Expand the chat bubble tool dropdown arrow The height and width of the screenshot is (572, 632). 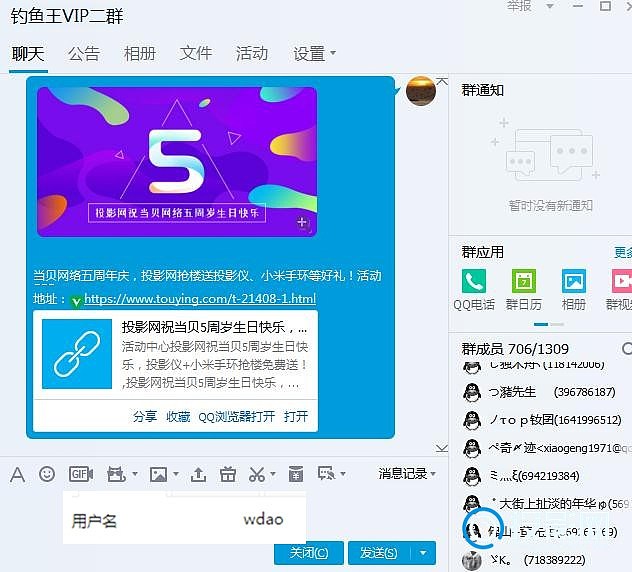tap(343, 474)
